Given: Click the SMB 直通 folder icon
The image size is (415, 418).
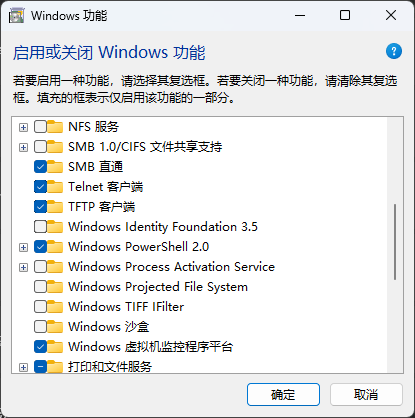Looking at the screenshot, I should tap(55, 167).
